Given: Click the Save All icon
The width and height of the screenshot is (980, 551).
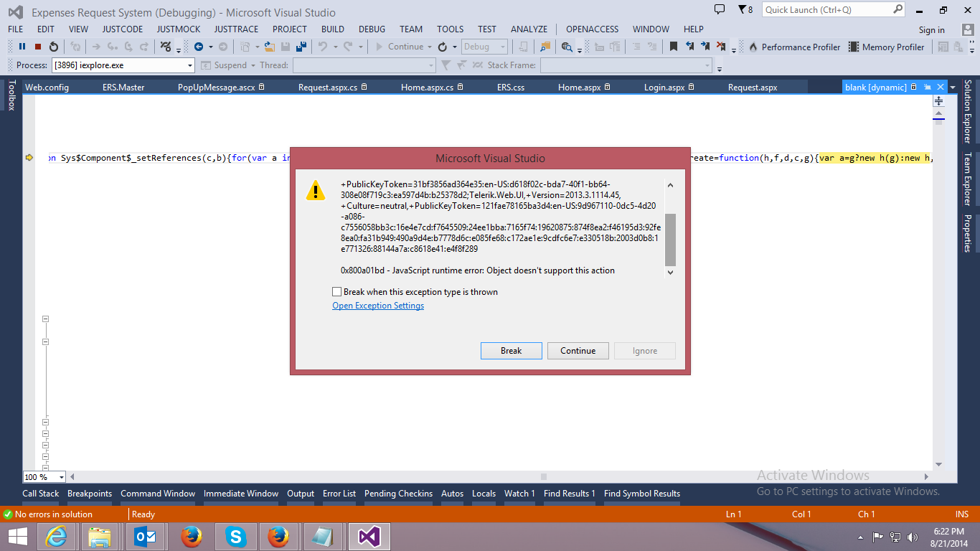Looking at the screenshot, I should click(x=301, y=47).
